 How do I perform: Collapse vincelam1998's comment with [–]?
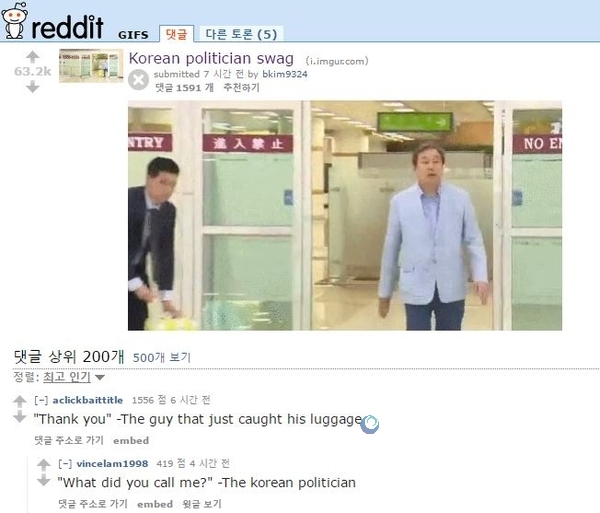click(x=65, y=464)
